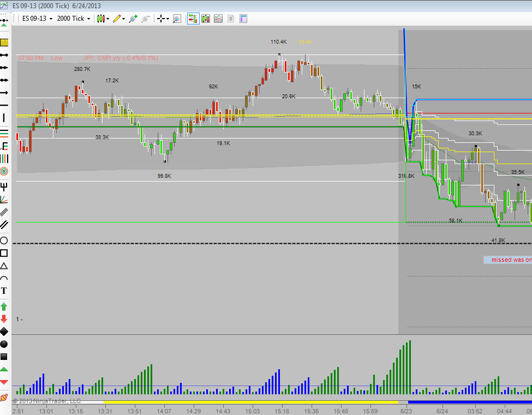Click the zoom frame magnifier icon

pyautogui.click(x=177, y=19)
